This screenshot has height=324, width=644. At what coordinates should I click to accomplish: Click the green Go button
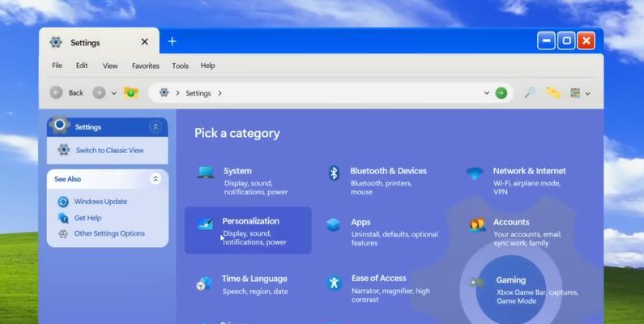(501, 93)
